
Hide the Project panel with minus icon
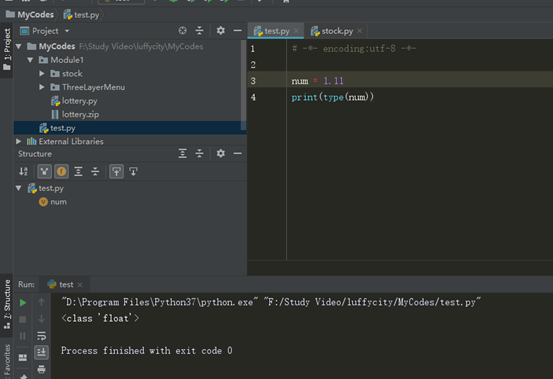click(237, 31)
